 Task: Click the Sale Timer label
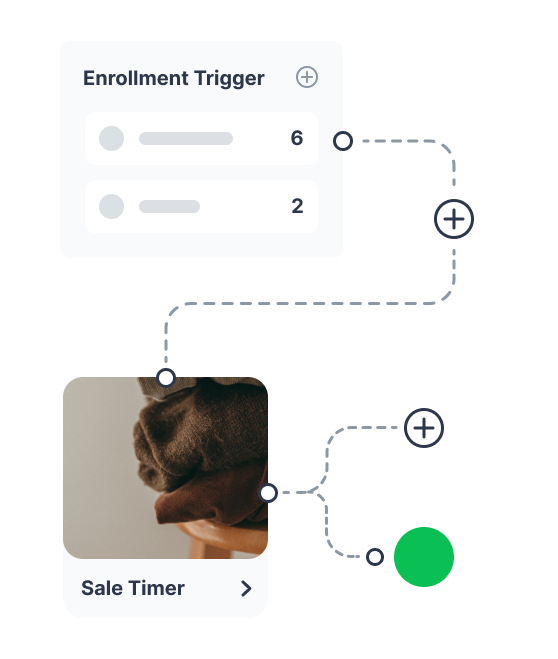pyautogui.click(x=133, y=588)
